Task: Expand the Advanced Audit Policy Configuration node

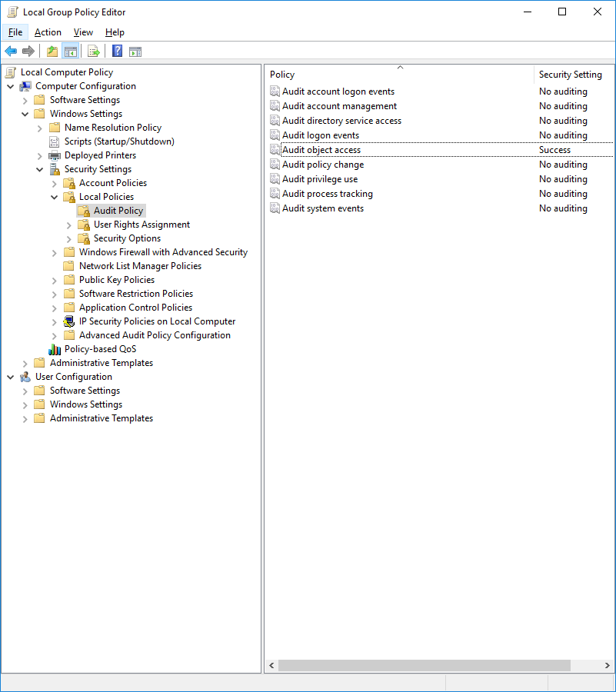Action: pyautogui.click(x=55, y=335)
